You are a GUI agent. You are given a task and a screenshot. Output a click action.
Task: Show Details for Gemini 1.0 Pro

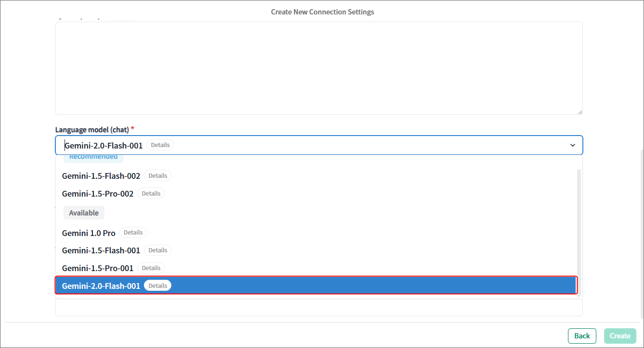pyautogui.click(x=133, y=233)
